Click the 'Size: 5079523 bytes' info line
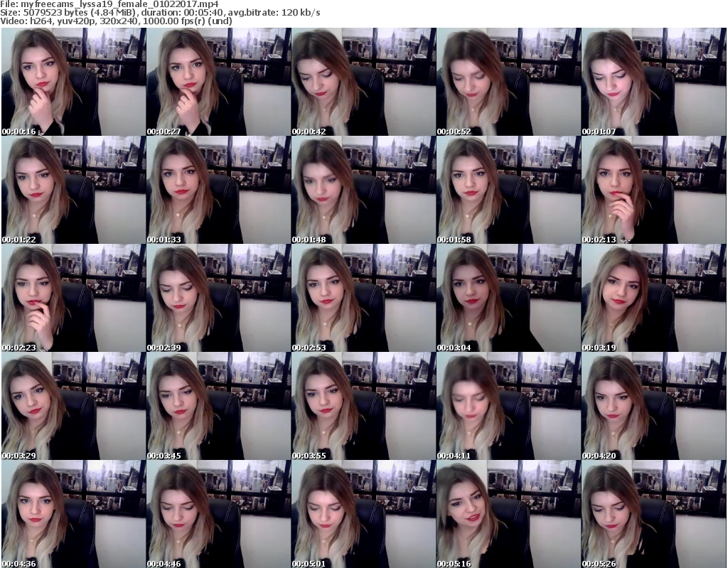Screen dimensions: 728x568 [160, 13]
